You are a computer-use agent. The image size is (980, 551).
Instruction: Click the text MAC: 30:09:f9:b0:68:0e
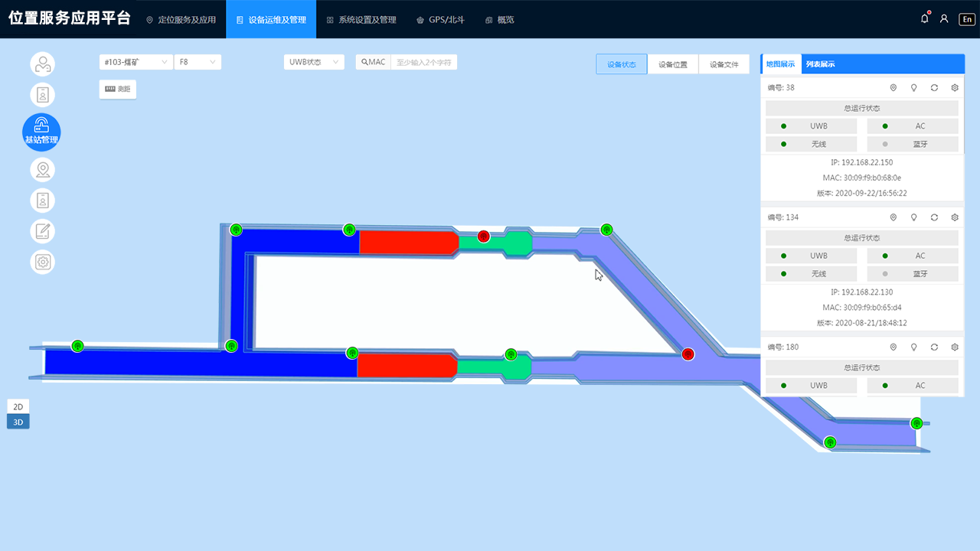point(862,178)
